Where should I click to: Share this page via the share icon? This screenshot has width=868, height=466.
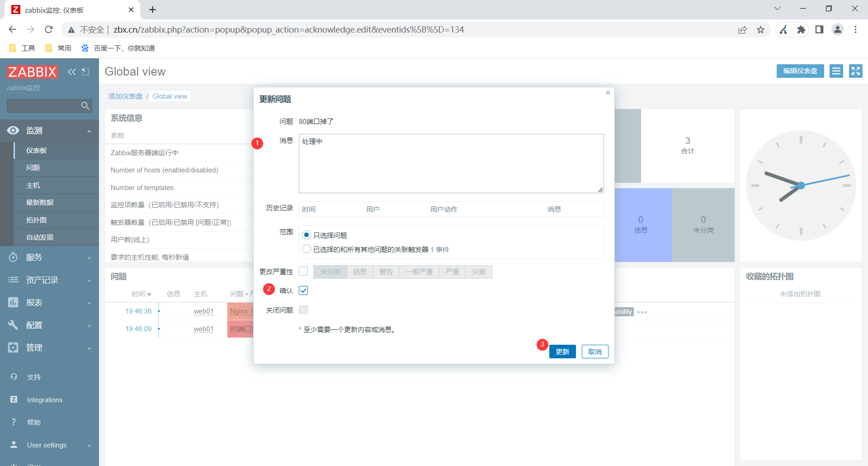pyautogui.click(x=743, y=30)
